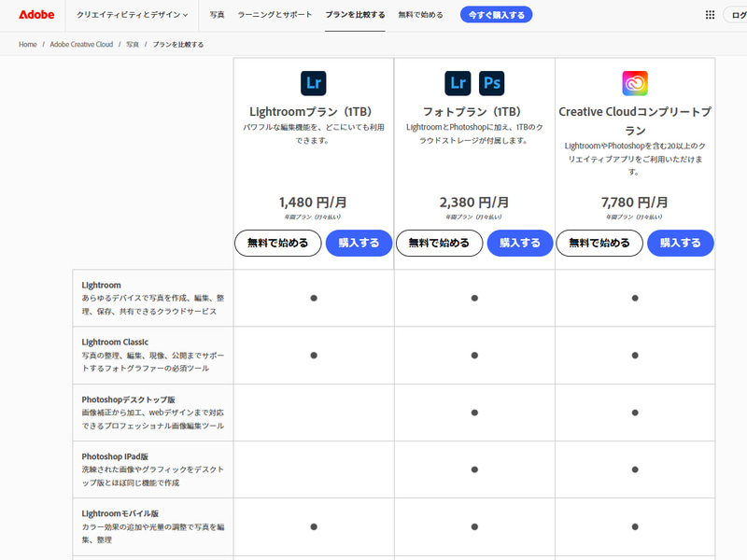Click the Ps Photoshop icon above フォトプラン
Image resolution: width=747 pixels, height=560 pixels.
pyautogui.click(x=491, y=83)
